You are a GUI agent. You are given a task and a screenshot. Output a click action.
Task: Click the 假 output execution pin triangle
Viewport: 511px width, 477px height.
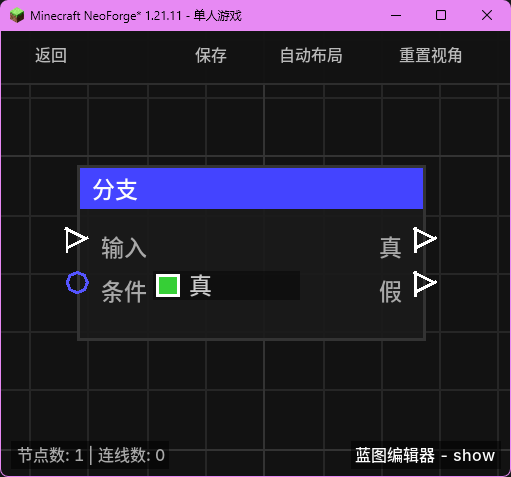(x=425, y=283)
